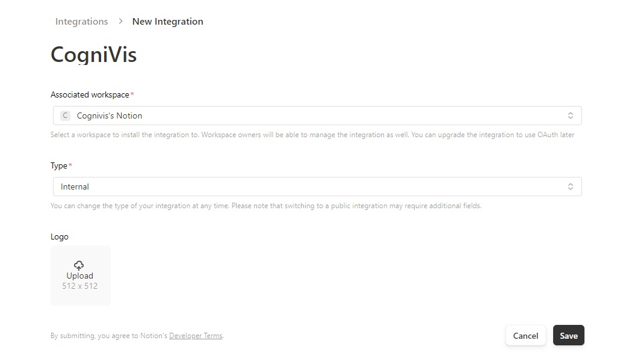Click the integration type help note
The width and height of the screenshot is (632, 364).
[x=265, y=206]
